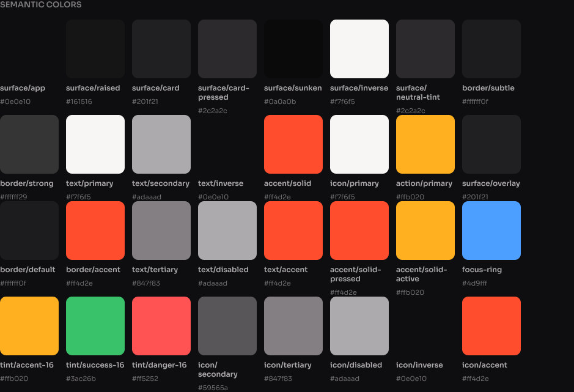Click the #4d9fff hex code

[475, 283]
